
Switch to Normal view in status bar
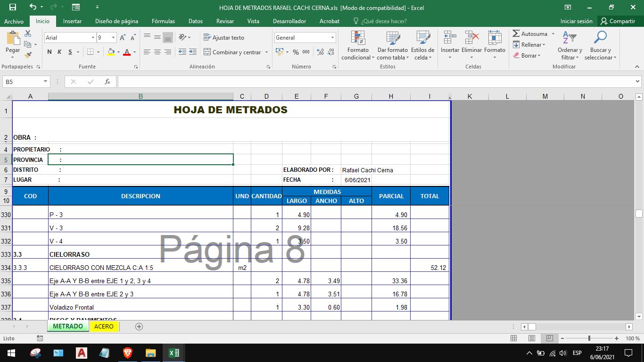pyautogui.click(x=514, y=338)
